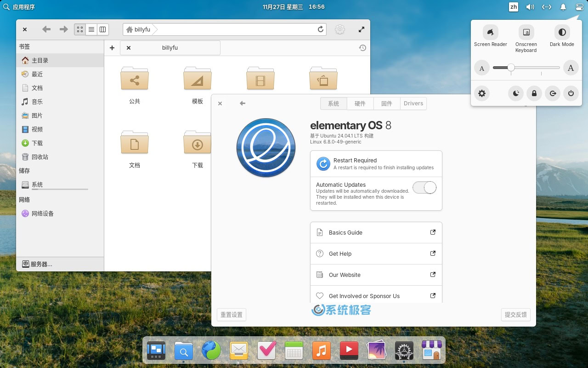Select the billyfu tab in Files
This screenshot has width=588, height=368.
point(170,48)
